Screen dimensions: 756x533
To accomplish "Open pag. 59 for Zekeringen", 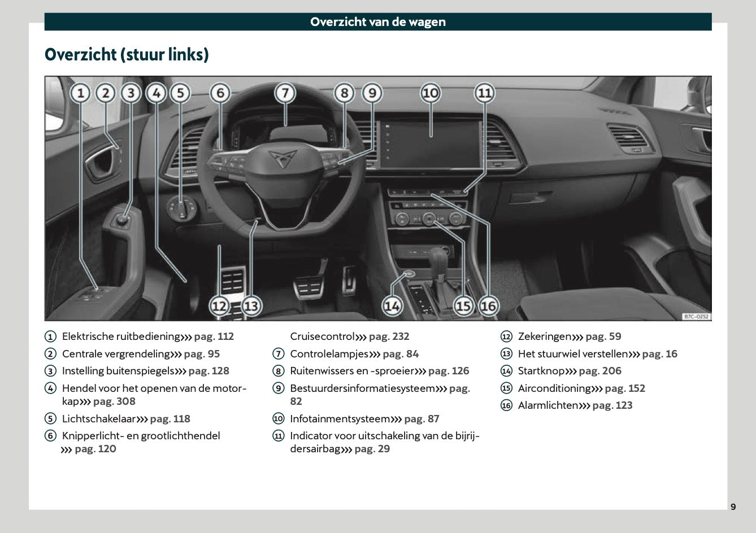I will tap(603, 337).
